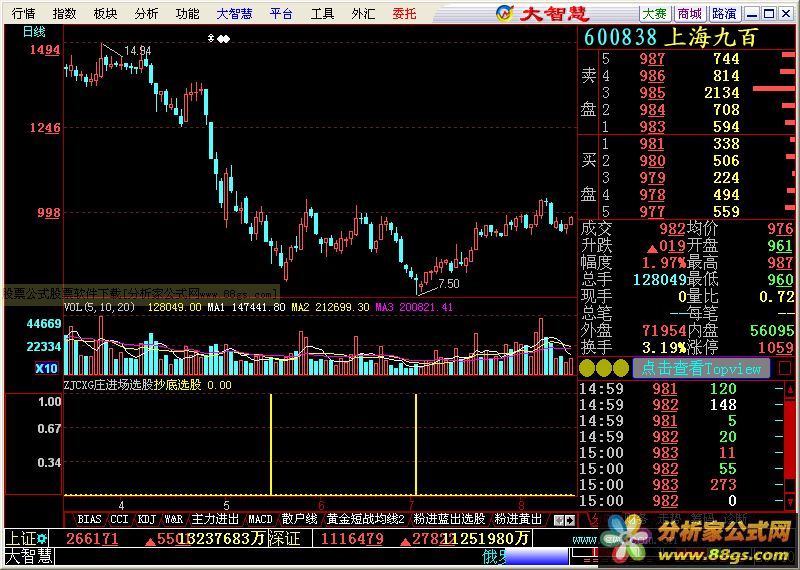Open the 功能 menu
The height and width of the screenshot is (570, 800).
(x=187, y=14)
